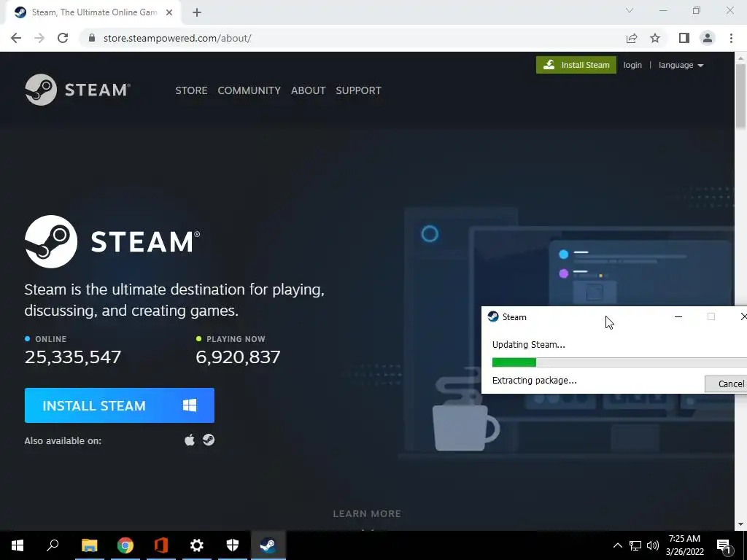747x560 pixels.
Task: Click the site lock icon in address bar
Action: [x=93, y=38]
